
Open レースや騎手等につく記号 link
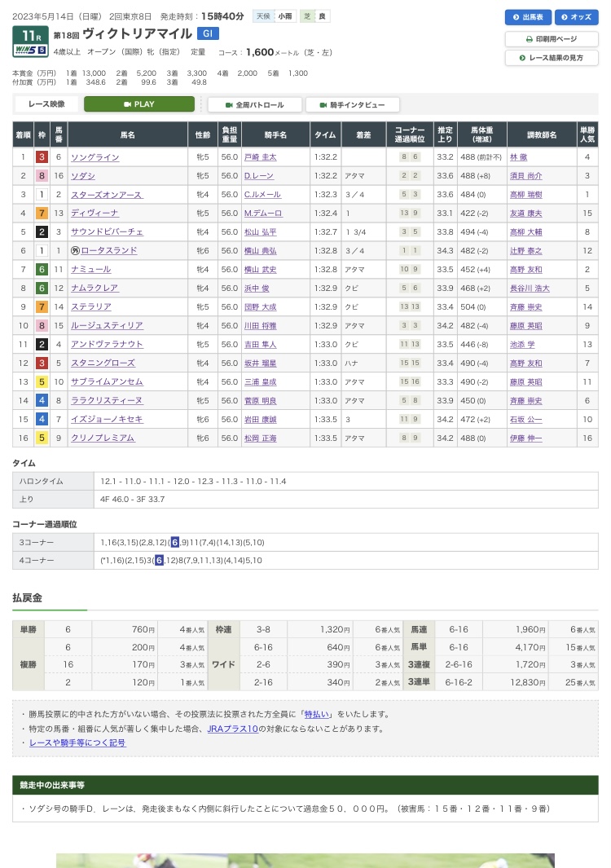tap(77, 742)
